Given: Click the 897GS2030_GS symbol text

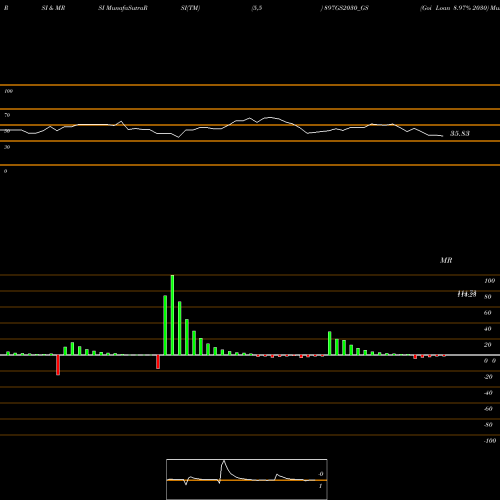Looking at the screenshot, I should (x=345, y=8).
